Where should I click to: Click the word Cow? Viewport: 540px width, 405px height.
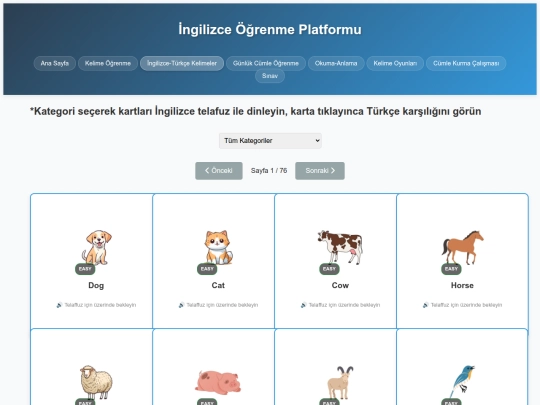tap(340, 285)
